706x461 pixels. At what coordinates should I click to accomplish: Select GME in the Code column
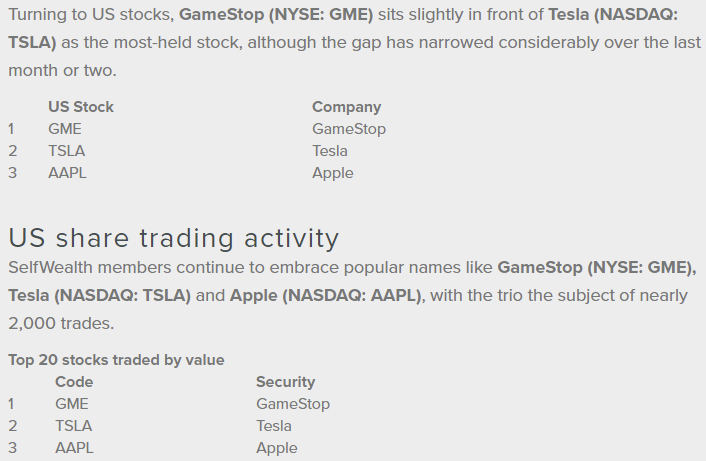pos(72,404)
